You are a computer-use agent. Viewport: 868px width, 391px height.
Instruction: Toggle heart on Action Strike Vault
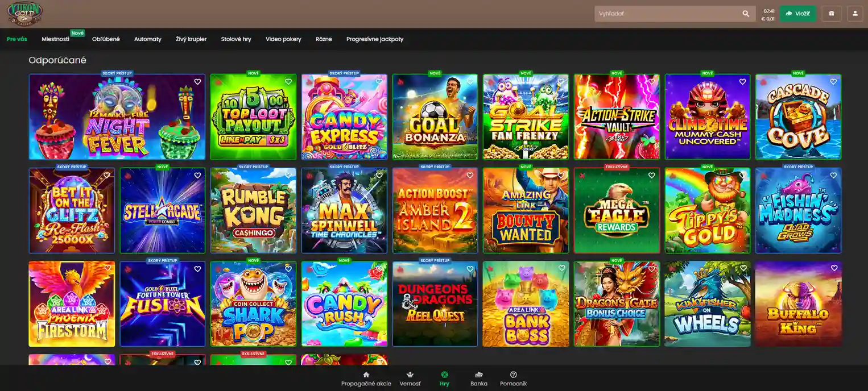[652, 82]
